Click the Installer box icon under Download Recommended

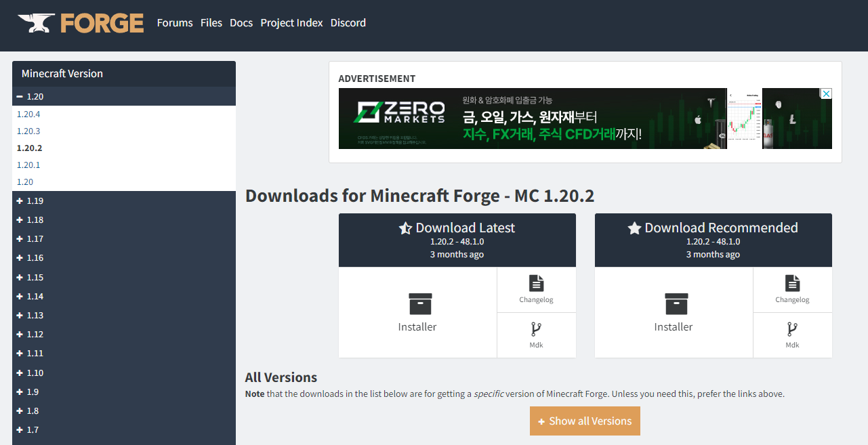coord(676,304)
